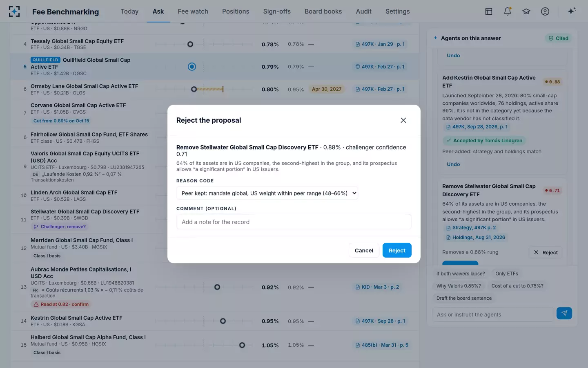The image size is (588, 368).
Task: Choose the "Cost of a cut to 0.75%?" suggestion
Action: (517, 286)
